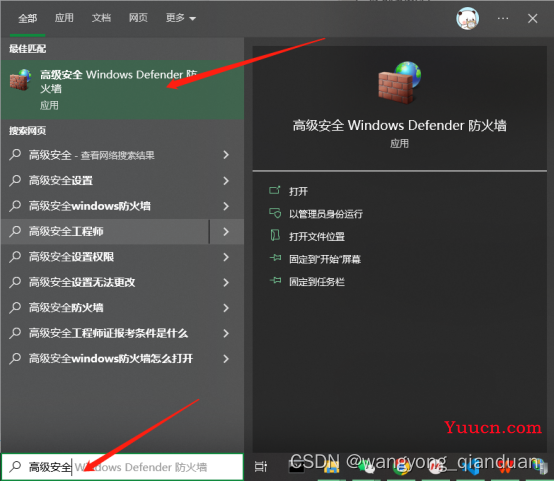Click the search text input field
The width and height of the screenshot is (554, 482).
click(122, 467)
